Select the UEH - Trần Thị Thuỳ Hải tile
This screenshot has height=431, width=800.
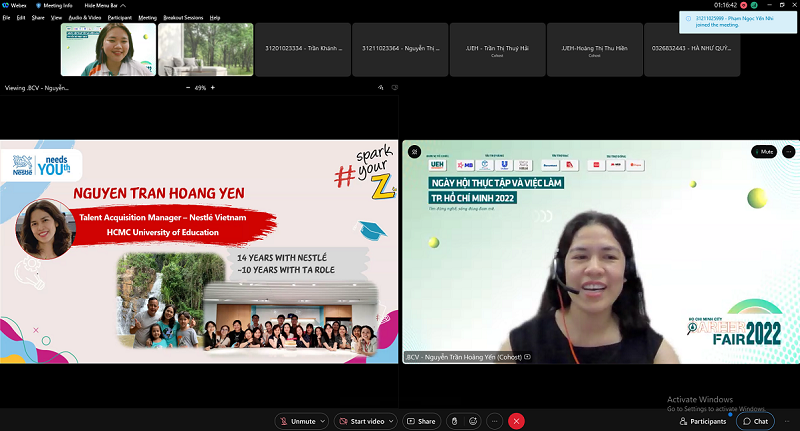(497, 49)
